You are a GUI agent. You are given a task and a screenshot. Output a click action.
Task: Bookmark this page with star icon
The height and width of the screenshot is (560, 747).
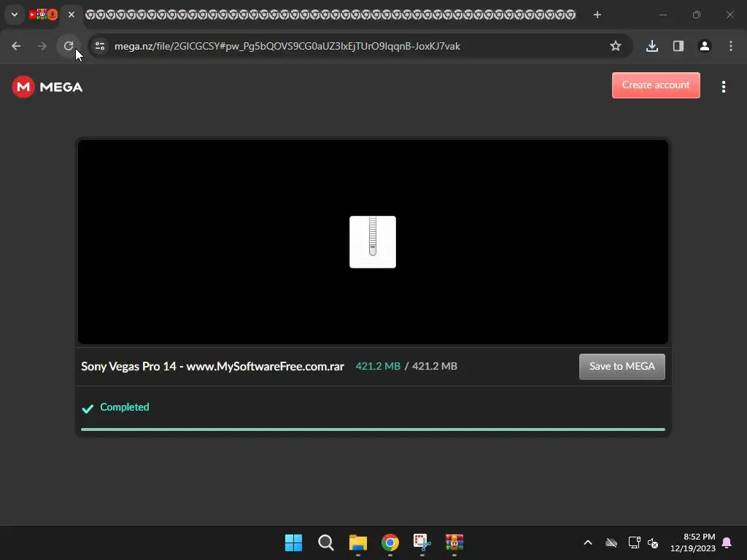[616, 46]
